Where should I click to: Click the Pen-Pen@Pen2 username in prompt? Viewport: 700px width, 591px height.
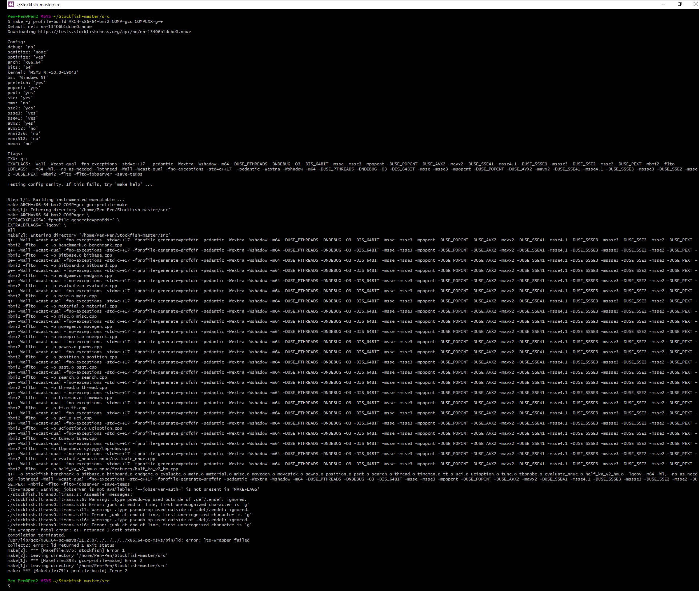click(x=22, y=16)
